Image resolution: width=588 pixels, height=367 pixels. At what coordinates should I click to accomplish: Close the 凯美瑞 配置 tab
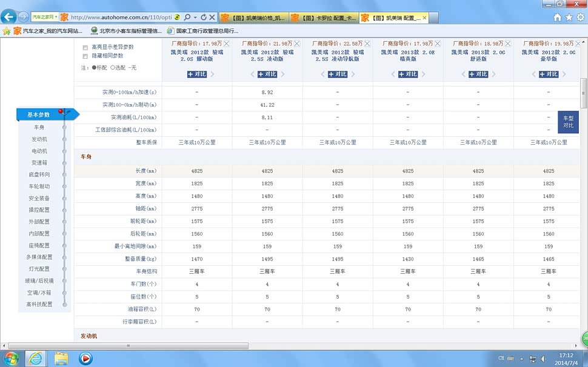coord(424,18)
